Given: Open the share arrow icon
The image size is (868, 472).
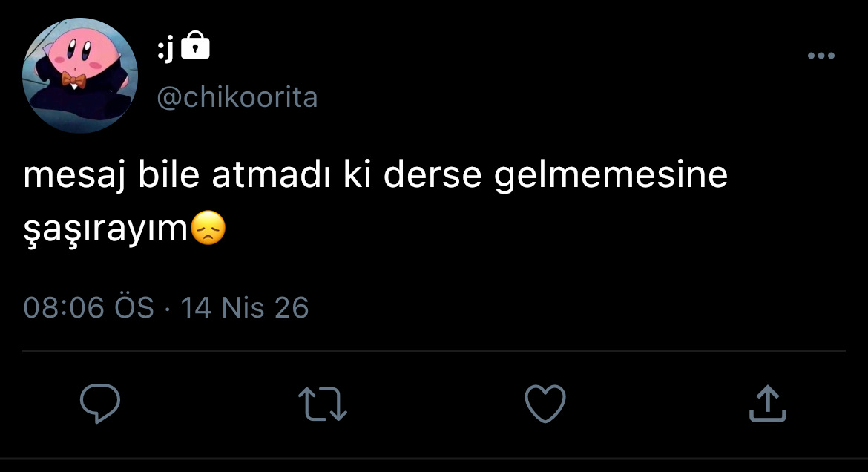Looking at the screenshot, I should coord(768,403).
